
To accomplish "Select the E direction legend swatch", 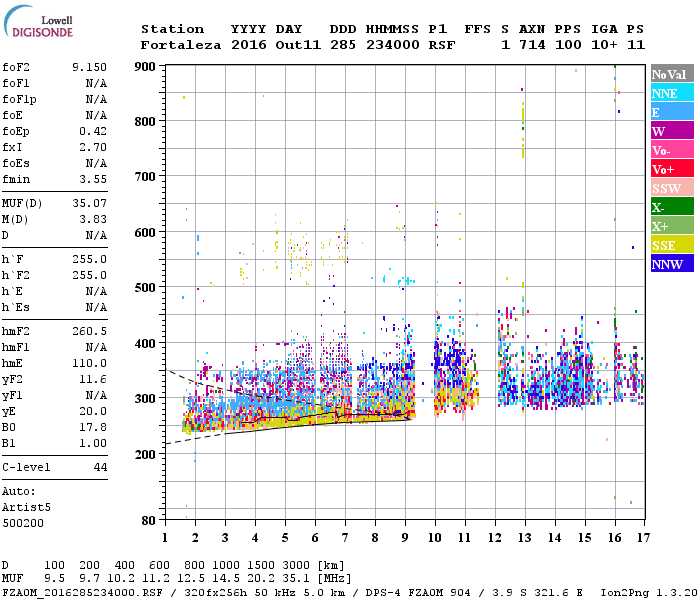I will point(672,112).
